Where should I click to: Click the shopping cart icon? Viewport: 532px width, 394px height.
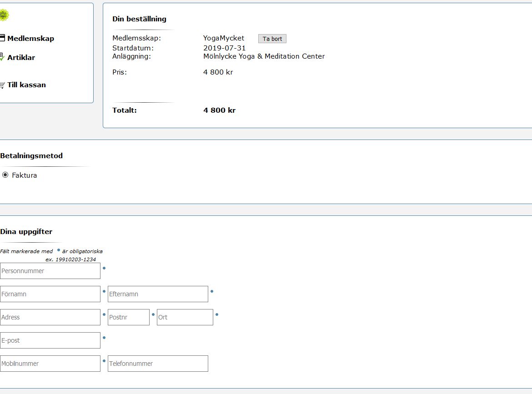click(x=2, y=85)
